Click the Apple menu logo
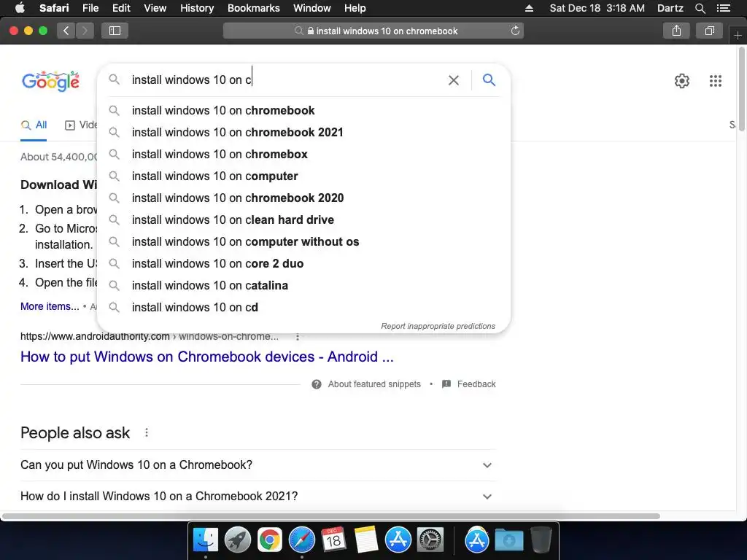Viewport: 747px width, 560px height. pos(20,8)
